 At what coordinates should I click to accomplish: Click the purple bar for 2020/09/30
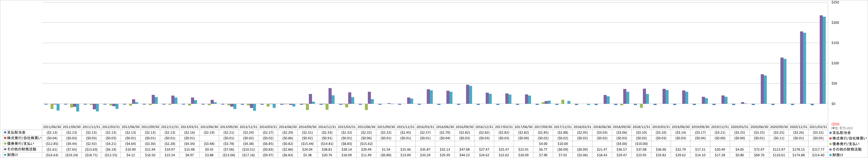pos(782,81)
